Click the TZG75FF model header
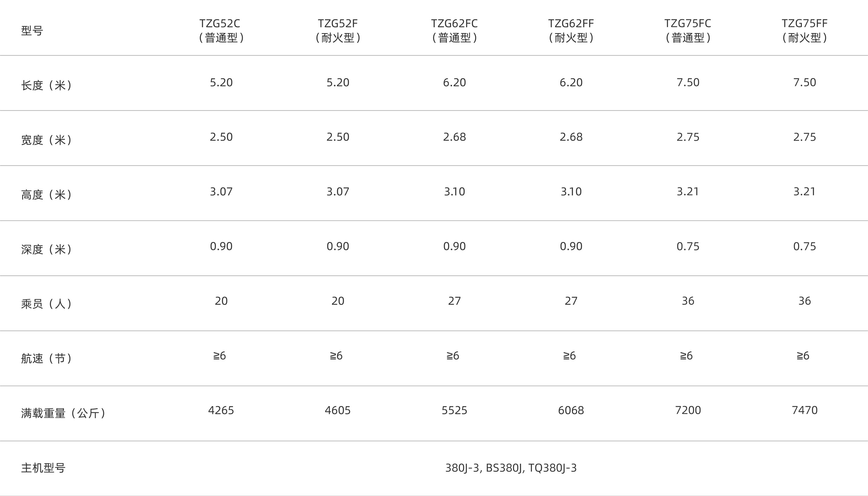 (x=804, y=30)
